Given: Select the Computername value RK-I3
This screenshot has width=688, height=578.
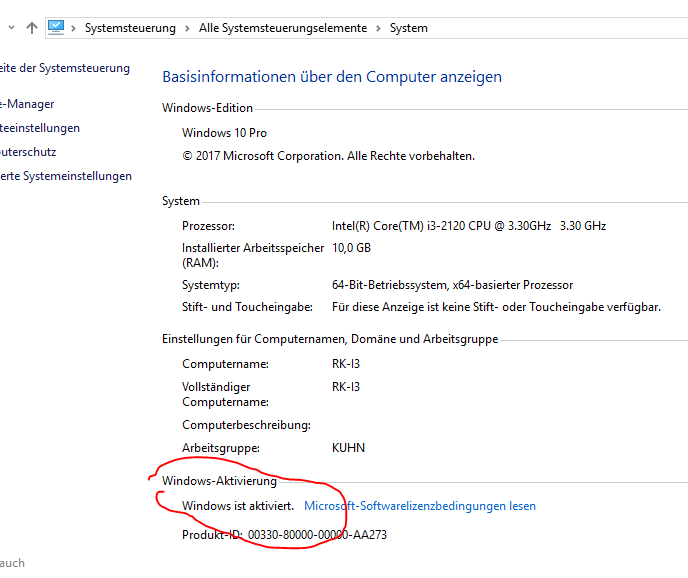Looking at the screenshot, I should point(346,364).
